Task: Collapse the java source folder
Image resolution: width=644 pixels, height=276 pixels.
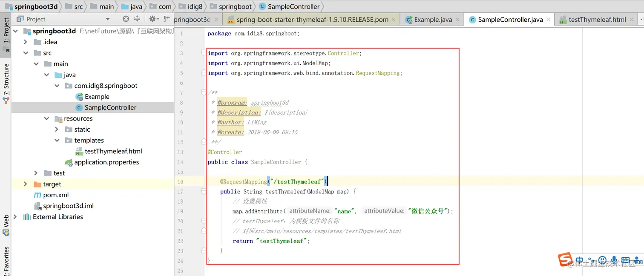Action: click(x=46, y=75)
